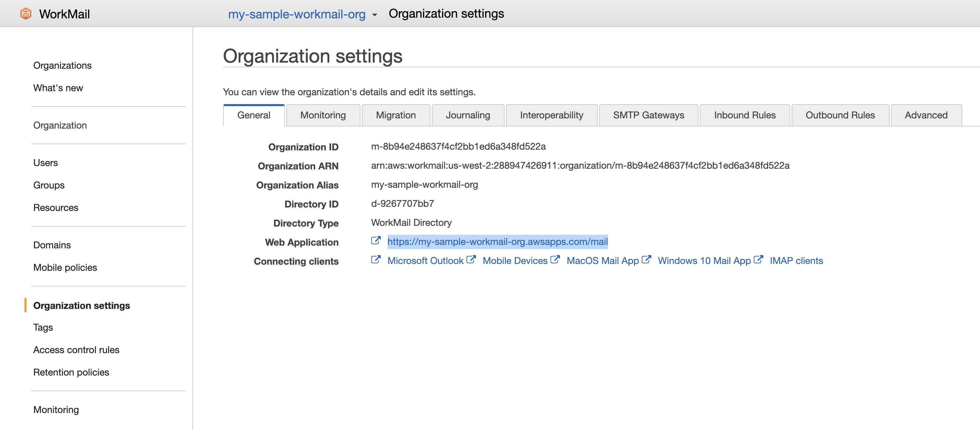
Task: Select the Journaling tab
Action: 468,115
